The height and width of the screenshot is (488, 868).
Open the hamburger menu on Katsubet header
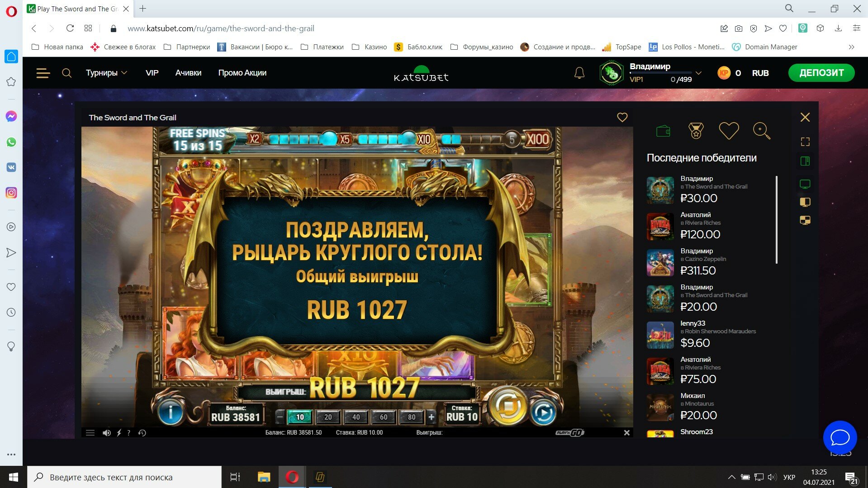pyautogui.click(x=43, y=73)
